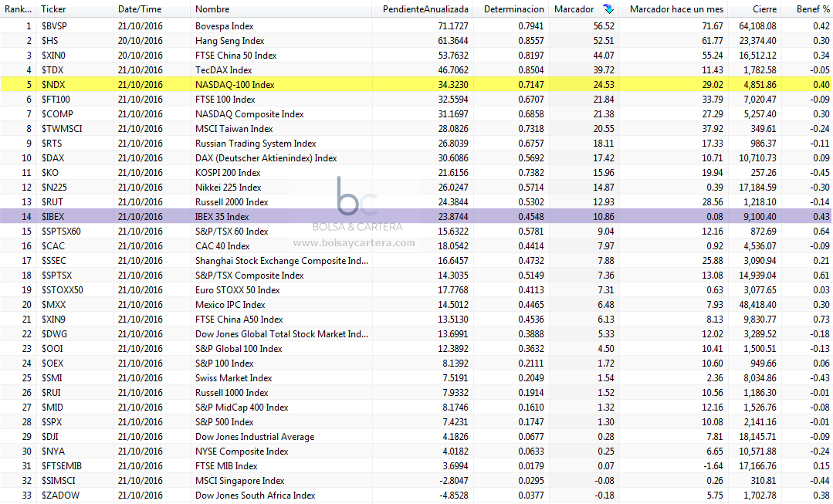Click the $KO ticker cell

pyautogui.click(x=50, y=173)
